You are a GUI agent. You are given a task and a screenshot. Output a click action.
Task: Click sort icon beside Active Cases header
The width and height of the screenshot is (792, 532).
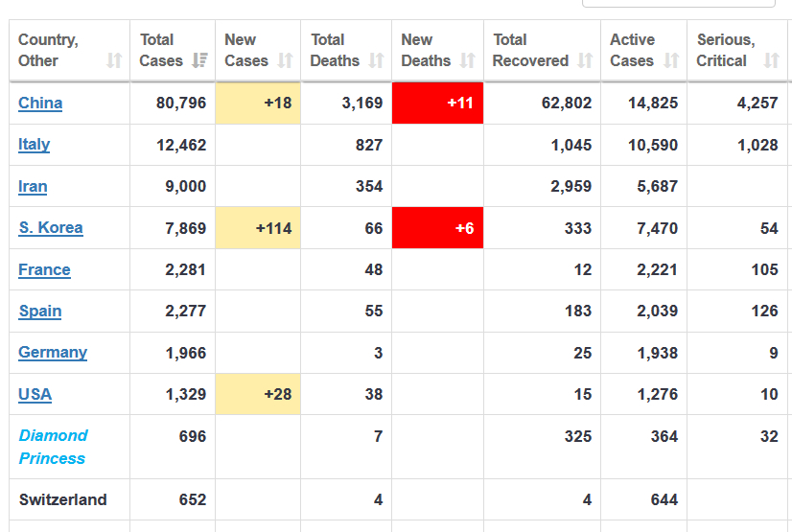pos(671,60)
